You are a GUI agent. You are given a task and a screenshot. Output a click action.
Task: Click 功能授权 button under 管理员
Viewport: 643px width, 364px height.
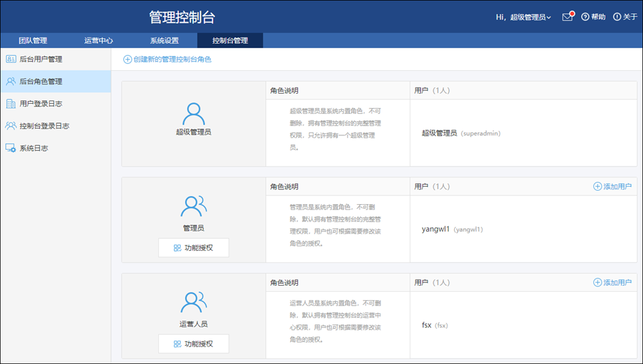click(x=194, y=248)
